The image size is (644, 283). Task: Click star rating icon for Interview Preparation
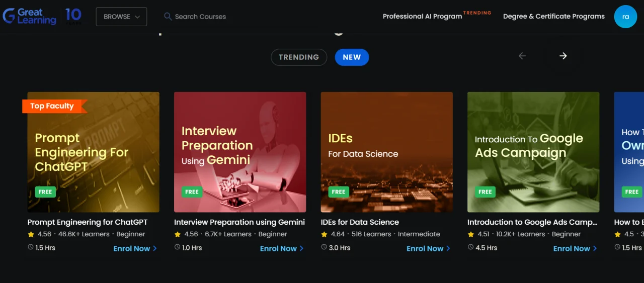pyautogui.click(x=178, y=234)
